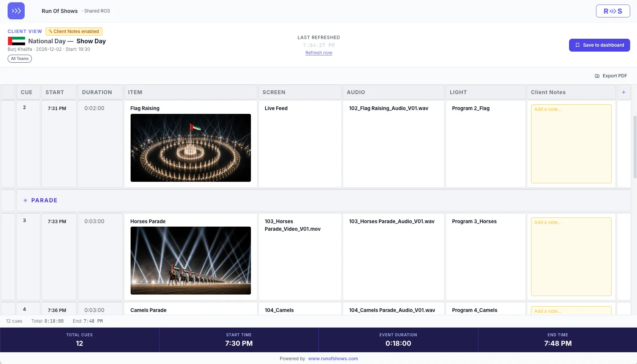This screenshot has height=364, width=637.
Task: Click the START TIME 7:30 PM tile
Action: 239,340
